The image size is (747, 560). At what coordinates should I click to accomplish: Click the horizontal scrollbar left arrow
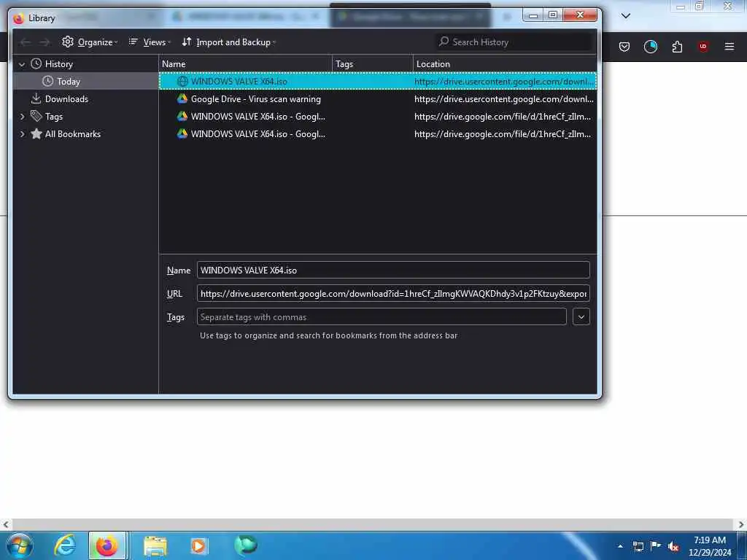click(x=5, y=524)
